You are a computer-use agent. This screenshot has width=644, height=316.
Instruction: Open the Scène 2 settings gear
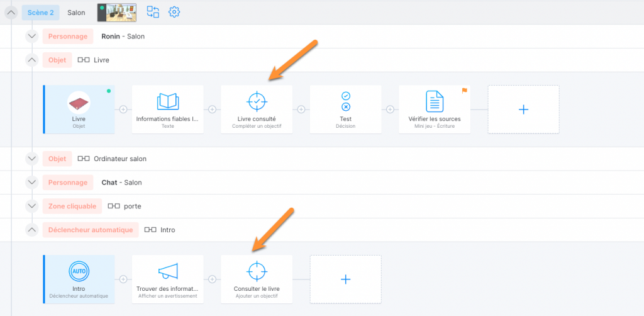pyautogui.click(x=175, y=12)
